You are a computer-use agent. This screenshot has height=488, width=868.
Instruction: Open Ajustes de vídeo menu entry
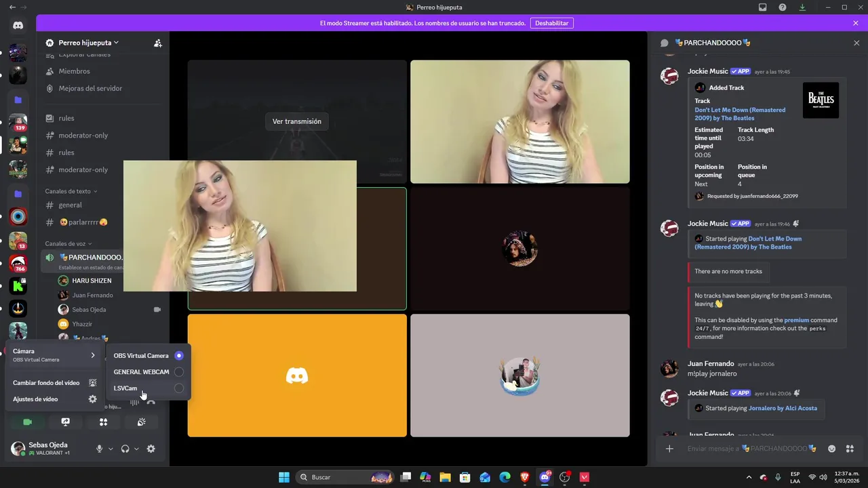click(54, 399)
